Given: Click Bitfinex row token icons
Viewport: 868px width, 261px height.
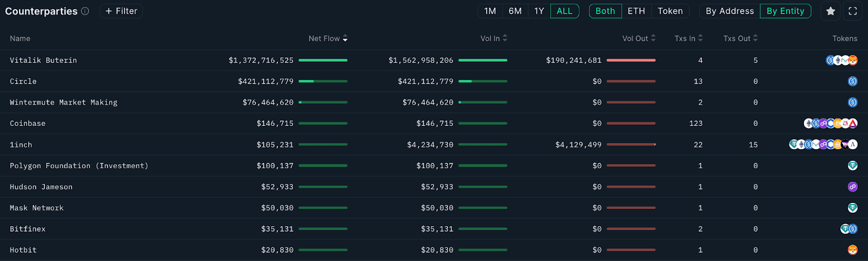Looking at the screenshot, I should [x=849, y=230].
